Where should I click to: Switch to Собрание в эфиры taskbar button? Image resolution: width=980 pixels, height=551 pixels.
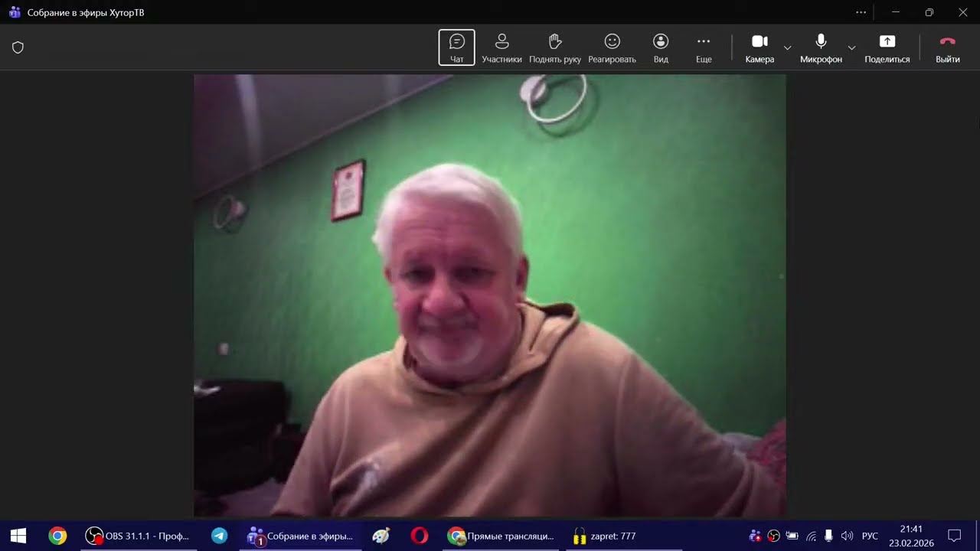click(x=301, y=536)
